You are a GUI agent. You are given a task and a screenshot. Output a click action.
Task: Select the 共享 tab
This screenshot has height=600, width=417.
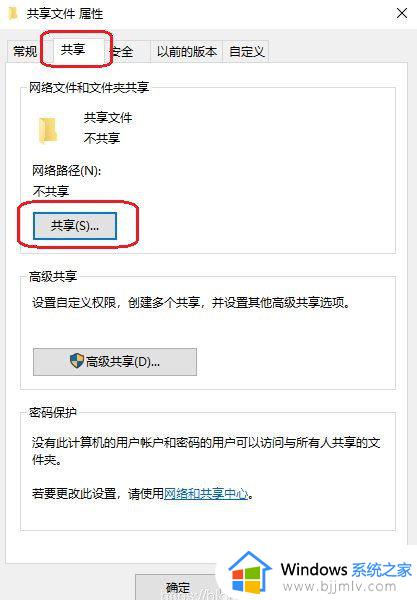click(73, 49)
